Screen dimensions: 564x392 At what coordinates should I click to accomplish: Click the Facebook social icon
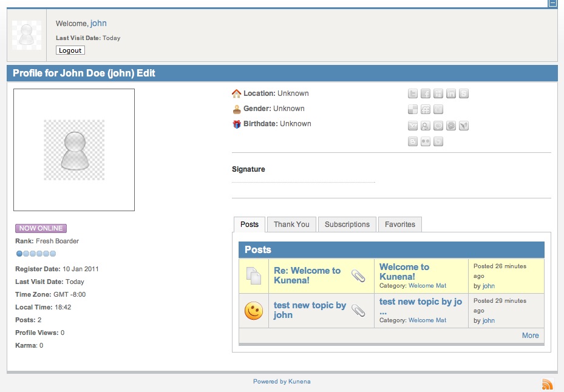[426, 94]
